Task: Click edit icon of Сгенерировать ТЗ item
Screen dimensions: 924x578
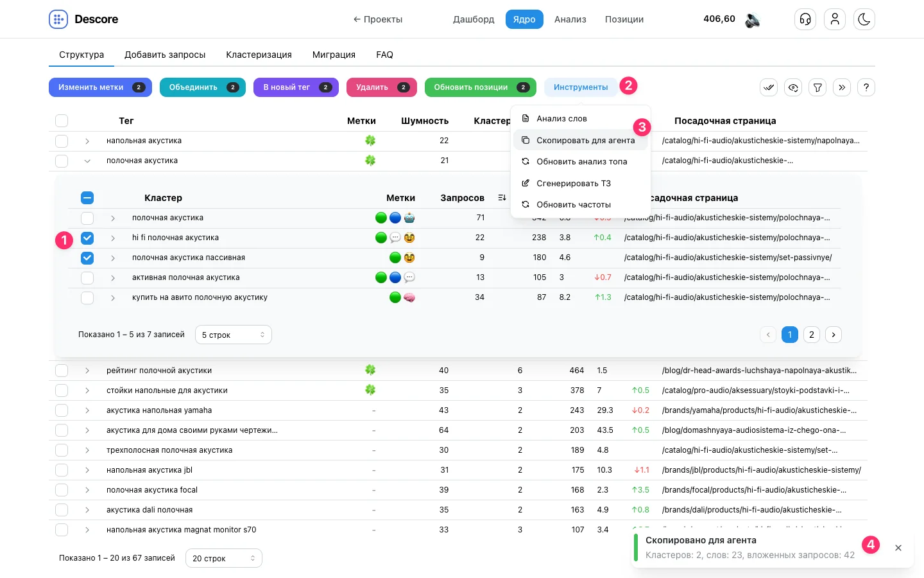Action: tap(526, 183)
